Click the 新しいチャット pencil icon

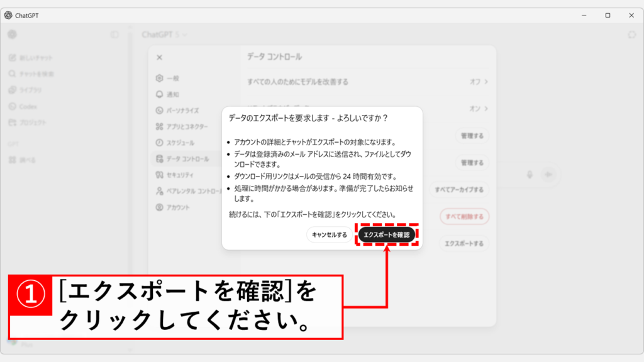pos(12,58)
